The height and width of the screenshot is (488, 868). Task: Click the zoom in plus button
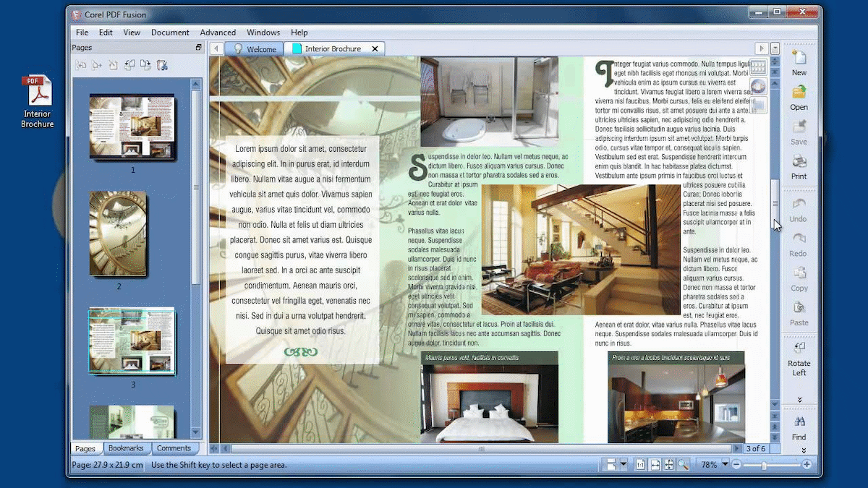pyautogui.click(x=807, y=465)
